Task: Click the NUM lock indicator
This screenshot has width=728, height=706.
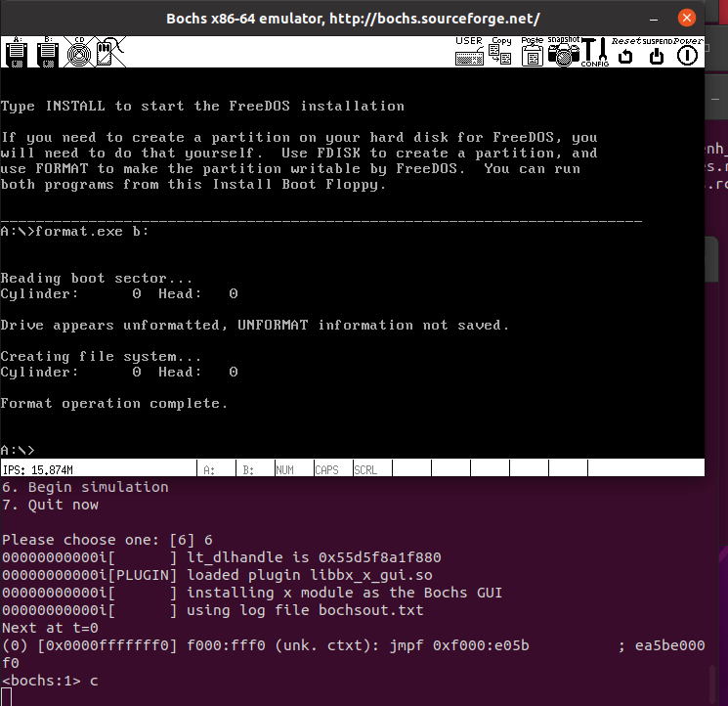Action: click(x=285, y=470)
